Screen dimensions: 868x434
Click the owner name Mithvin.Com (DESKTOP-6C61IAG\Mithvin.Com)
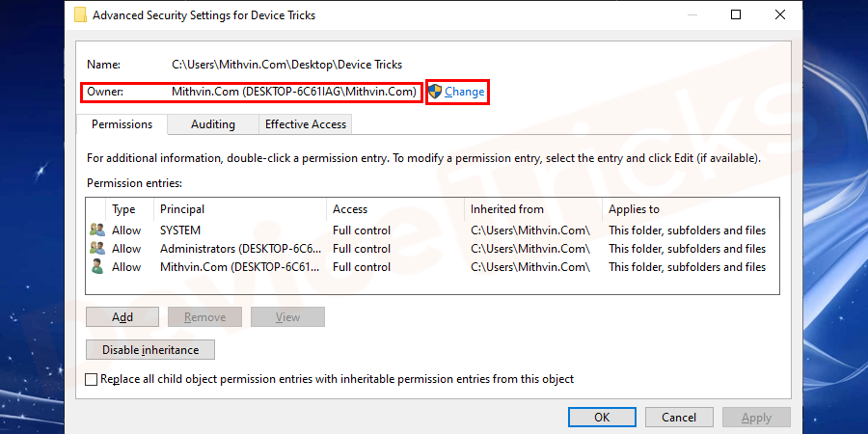294,92
